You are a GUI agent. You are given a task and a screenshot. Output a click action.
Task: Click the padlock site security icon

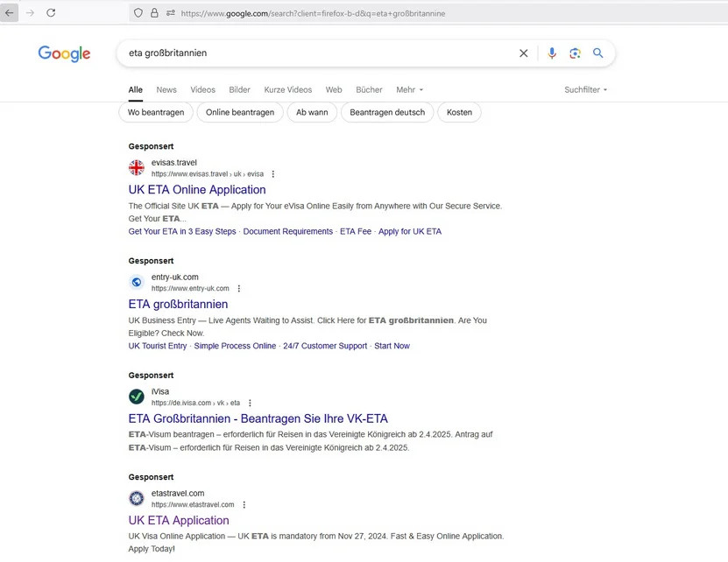click(154, 13)
